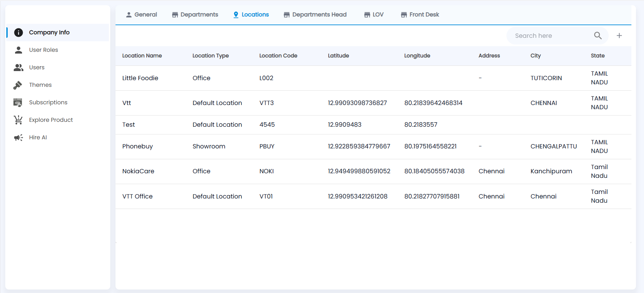Click location code VTT3
The width and height of the screenshot is (644, 293).
click(267, 103)
